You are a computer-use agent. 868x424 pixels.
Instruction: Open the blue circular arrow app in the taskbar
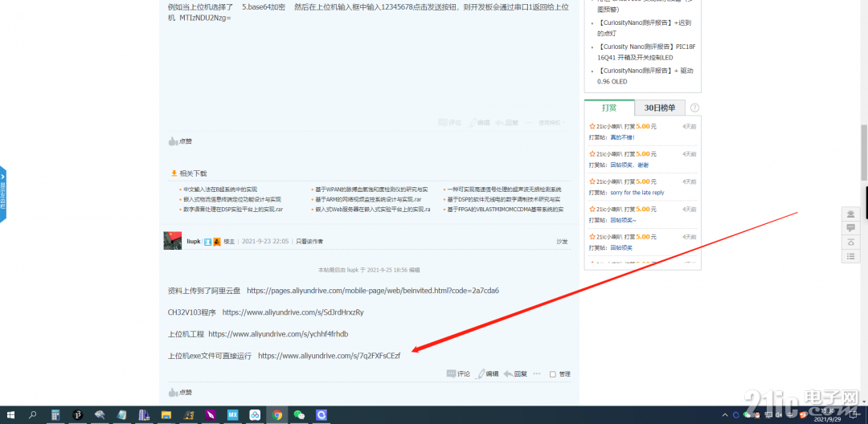(x=321, y=414)
